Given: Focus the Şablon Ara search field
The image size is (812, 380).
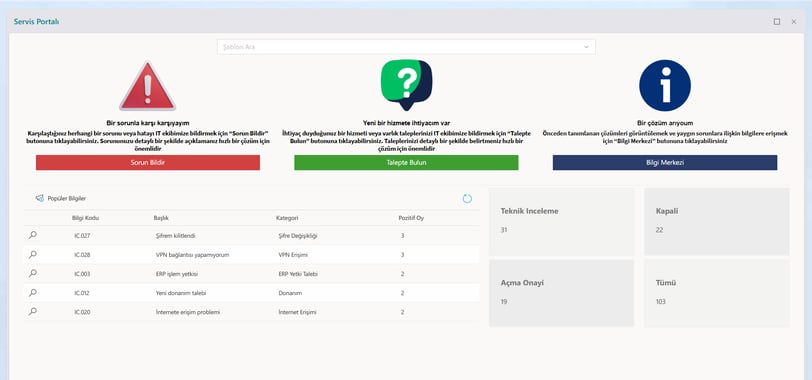Looking at the screenshot, I should tap(406, 47).
